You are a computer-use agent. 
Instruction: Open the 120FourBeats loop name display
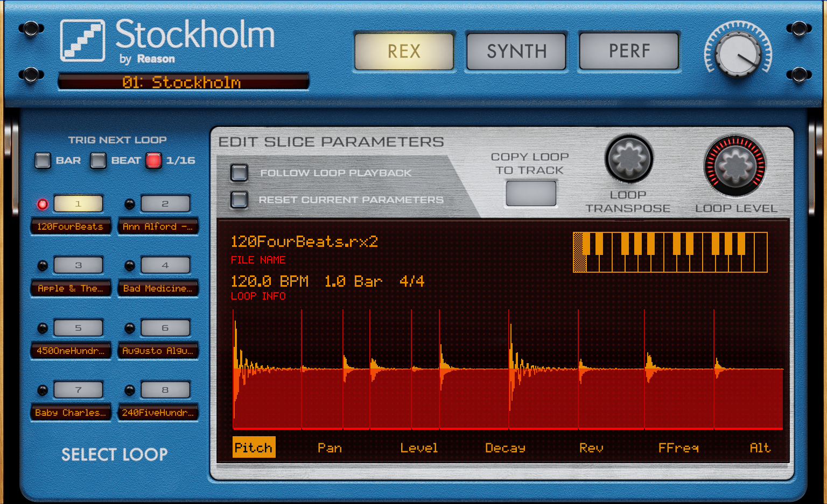point(71,226)
